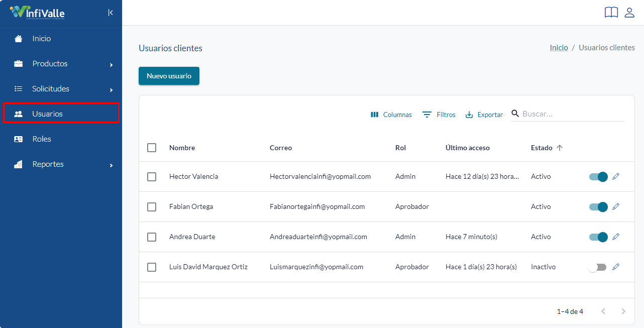Deactivate Andrea Duarte with the toggle
The image size is (644, 328).
pos(598,237)
